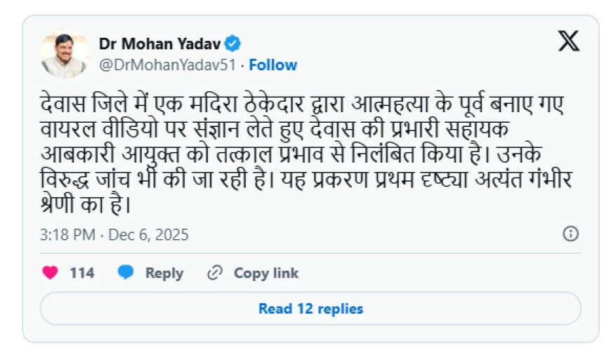The height and width of the screenshot is (364, 611).
Task: Click the blue verified badge
Action: 233,44
